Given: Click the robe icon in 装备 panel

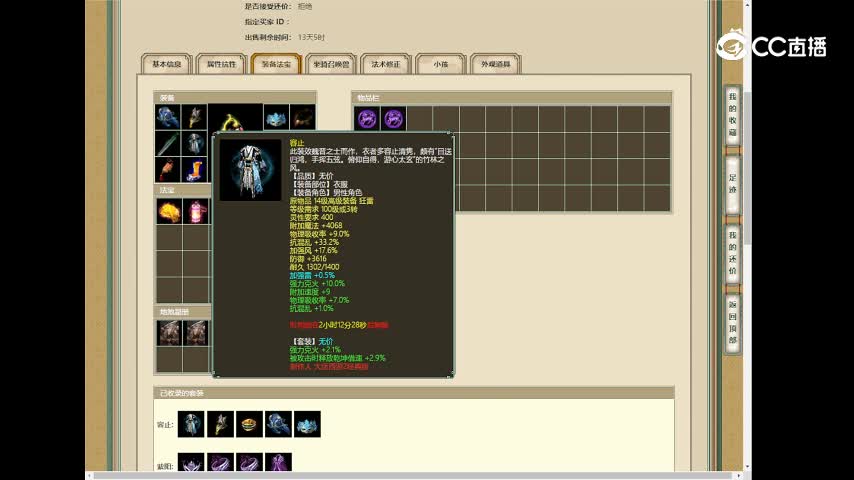Looking at the screenshot, I should coord(194,144).
